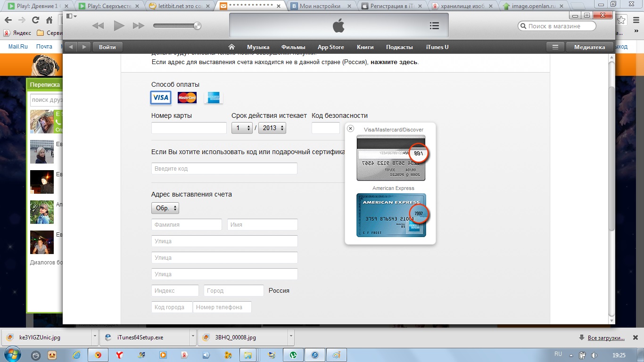Open dropdown arrow for iTunes64Setup.exe download
Screen dimensions: 644x362
[193, 337]
